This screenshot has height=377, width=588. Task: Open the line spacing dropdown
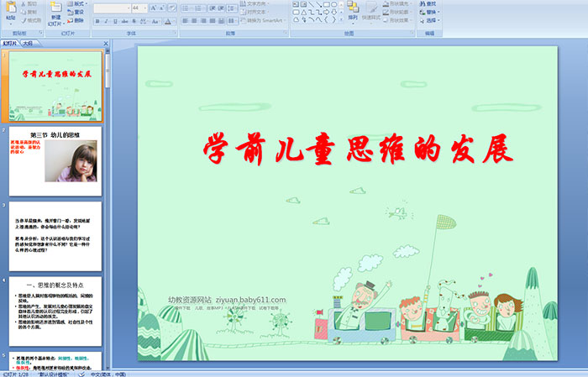[x=233, y=8]
